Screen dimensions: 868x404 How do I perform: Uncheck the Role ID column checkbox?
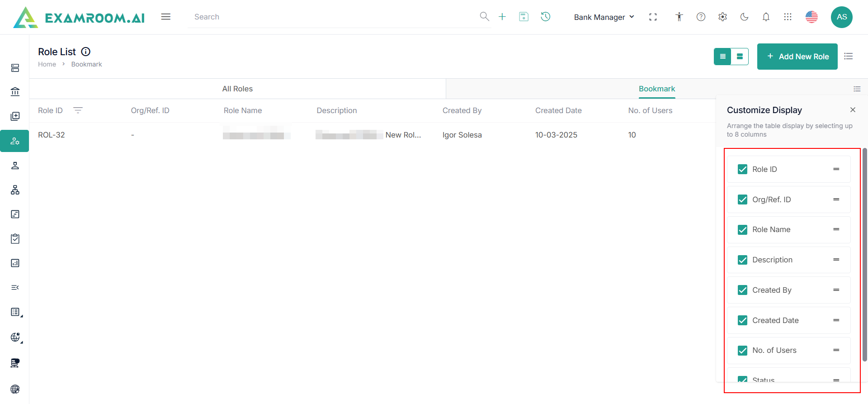742,169
